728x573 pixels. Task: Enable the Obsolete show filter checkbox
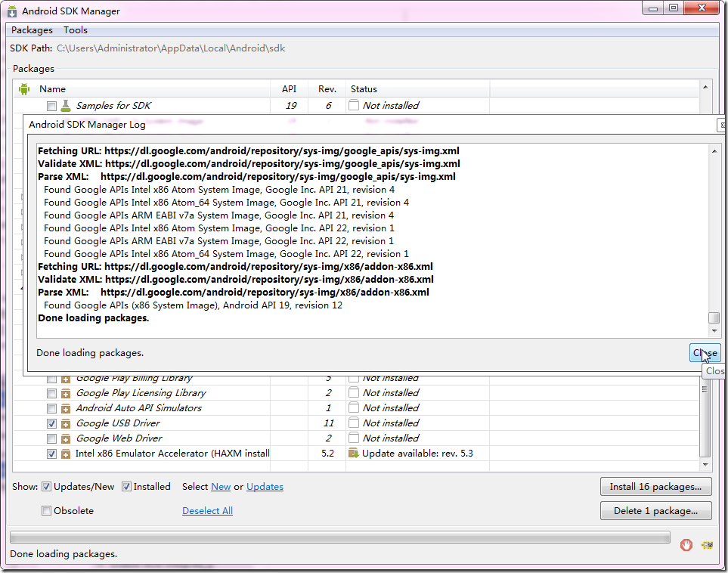tap(46, 511)
